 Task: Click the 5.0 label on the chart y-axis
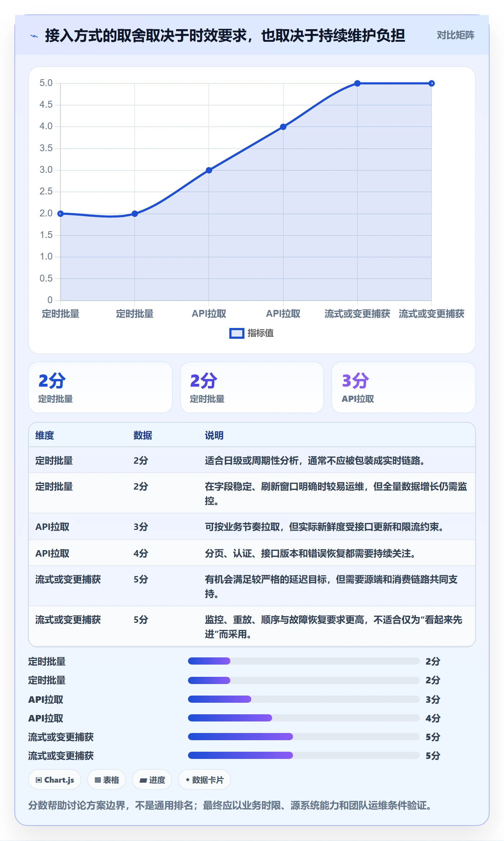(x=46, y=83)
